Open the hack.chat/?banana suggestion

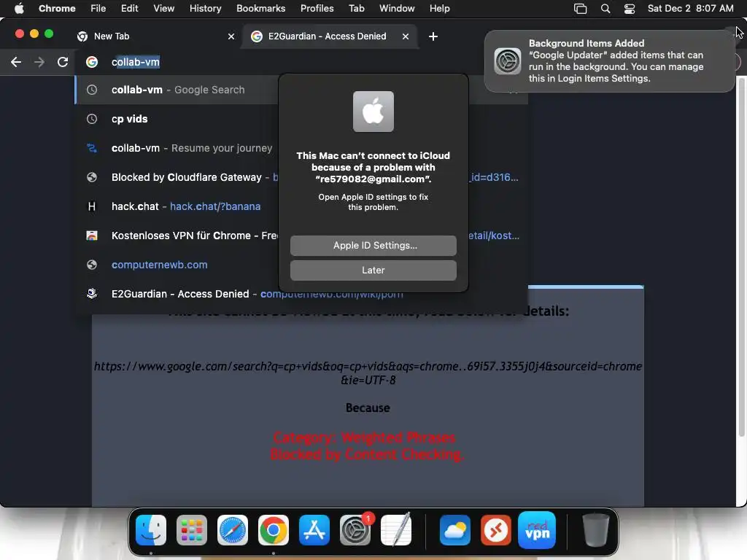tap(177, 206)
